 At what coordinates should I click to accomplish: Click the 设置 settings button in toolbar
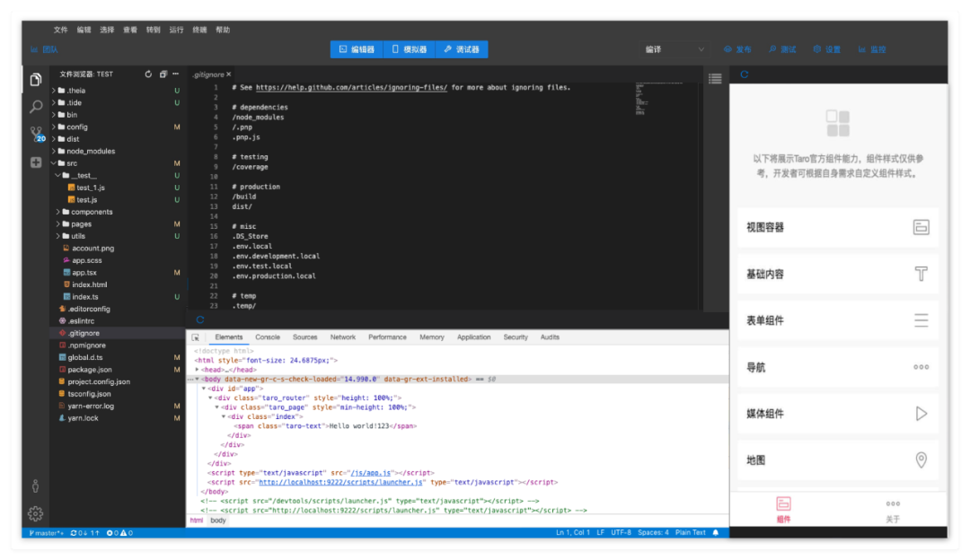pyautogui.click(x=827, y=49)
